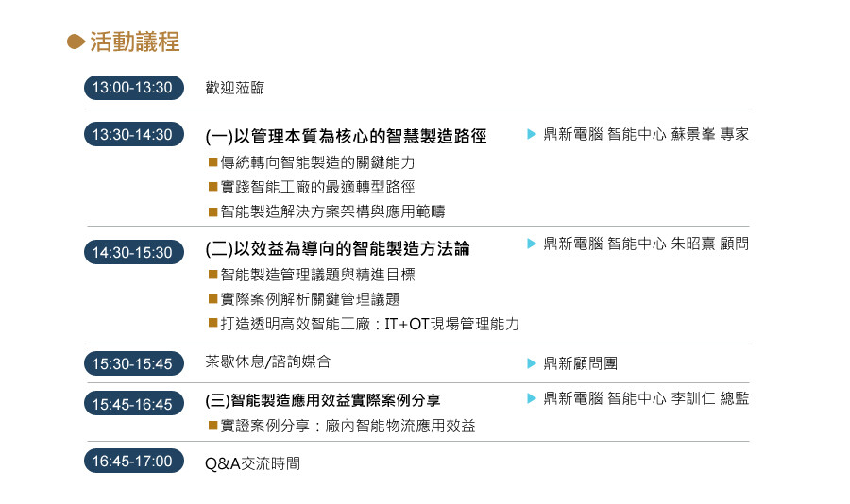Click the orange square bullet beside 實際案例解析關鍵管理議題
This screenshot has height=504, width=850.
tap(213, 298)
